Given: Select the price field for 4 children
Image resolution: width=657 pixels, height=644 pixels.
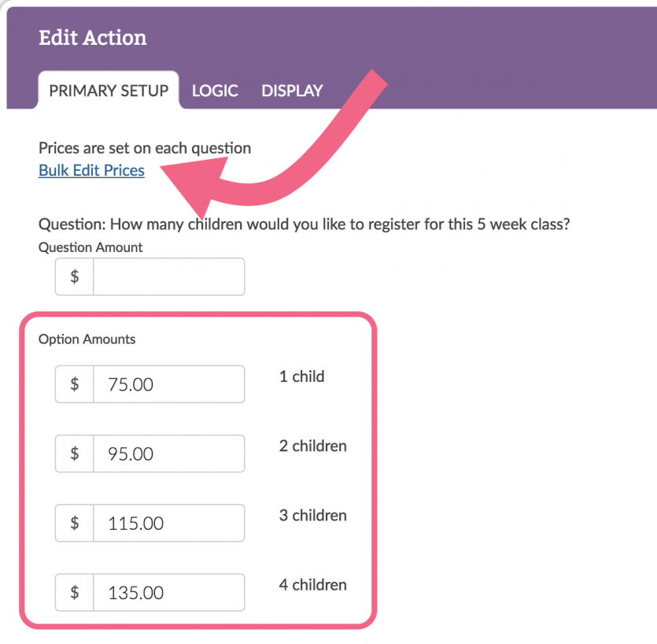Looking at the screenshot, I should point(169,592).
